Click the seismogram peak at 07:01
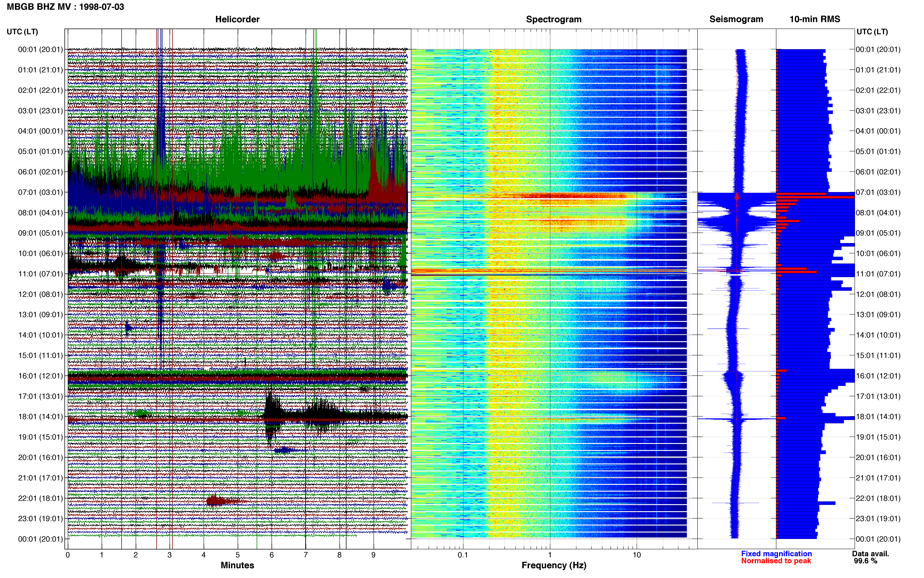 [x=737, y=197]
